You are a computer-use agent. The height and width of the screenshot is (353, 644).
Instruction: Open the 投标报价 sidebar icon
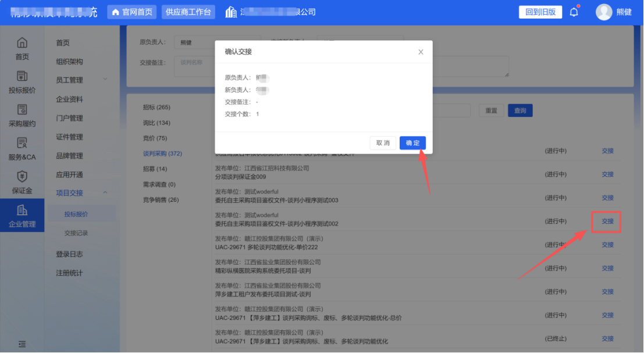point(22,76)
